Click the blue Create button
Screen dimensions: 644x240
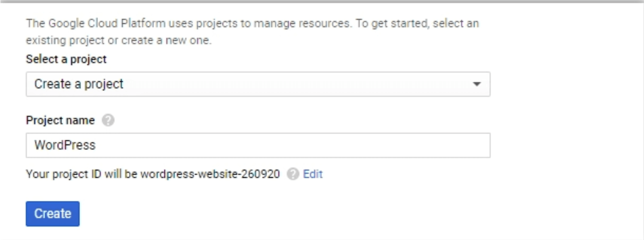(53, 214)
